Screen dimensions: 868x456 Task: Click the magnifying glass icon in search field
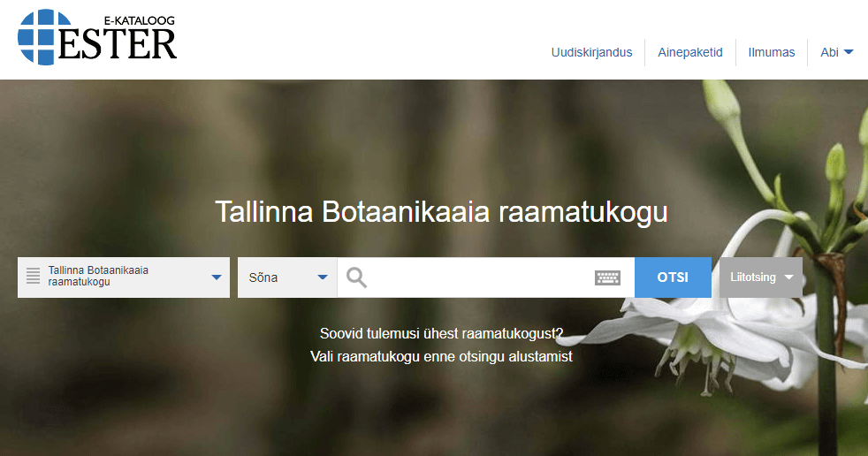click(x=356, y=277)
